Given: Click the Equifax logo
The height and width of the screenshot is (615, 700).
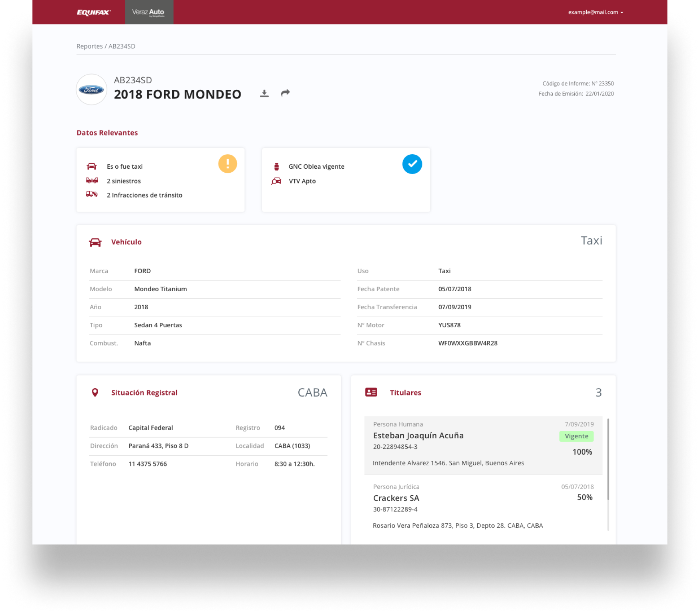Looking at the screenshot, I should coord(93,12).
